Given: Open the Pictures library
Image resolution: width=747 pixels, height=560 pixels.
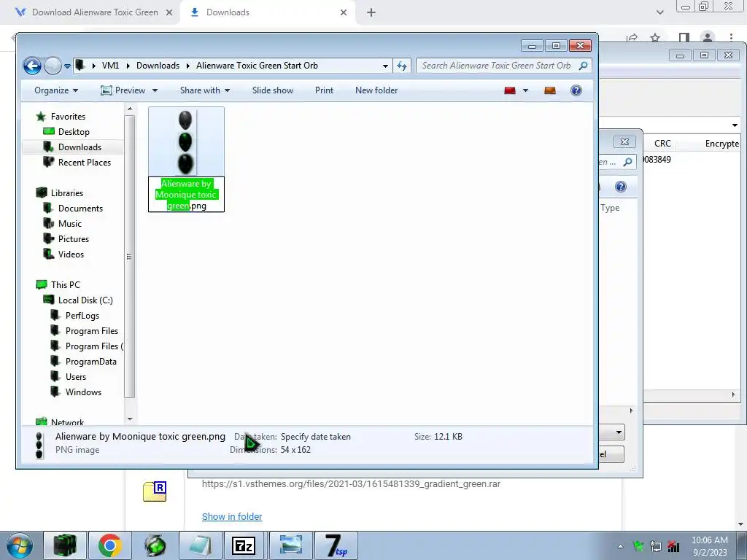Looking at the screenshot, I should [x=74, y=239].
